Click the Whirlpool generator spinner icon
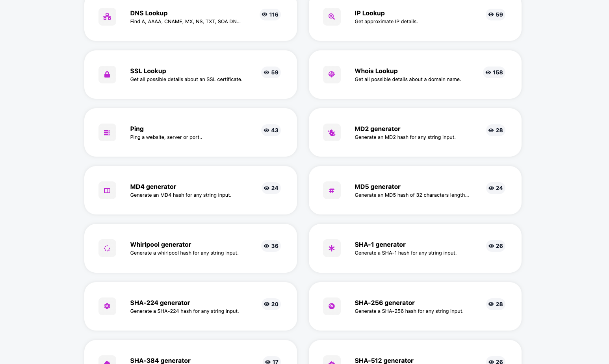The width and height of the screenshot is (609, 364). pyautogui.click(x=107, y=248)
